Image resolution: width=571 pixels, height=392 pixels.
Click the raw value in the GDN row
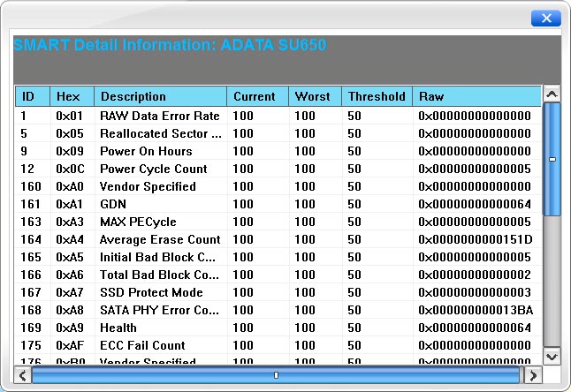point(475,204)
